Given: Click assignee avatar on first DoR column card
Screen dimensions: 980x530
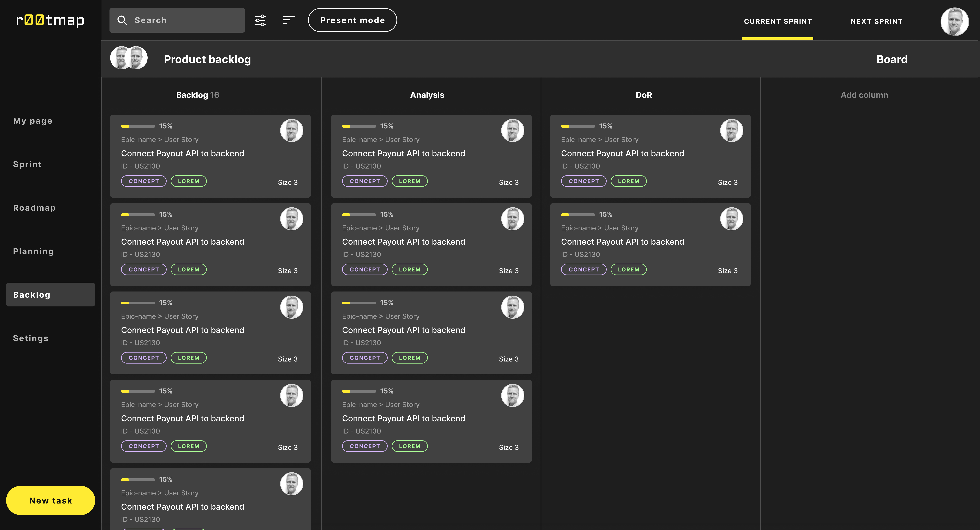Looking at the screenshot, I should (x=732, y=130).
